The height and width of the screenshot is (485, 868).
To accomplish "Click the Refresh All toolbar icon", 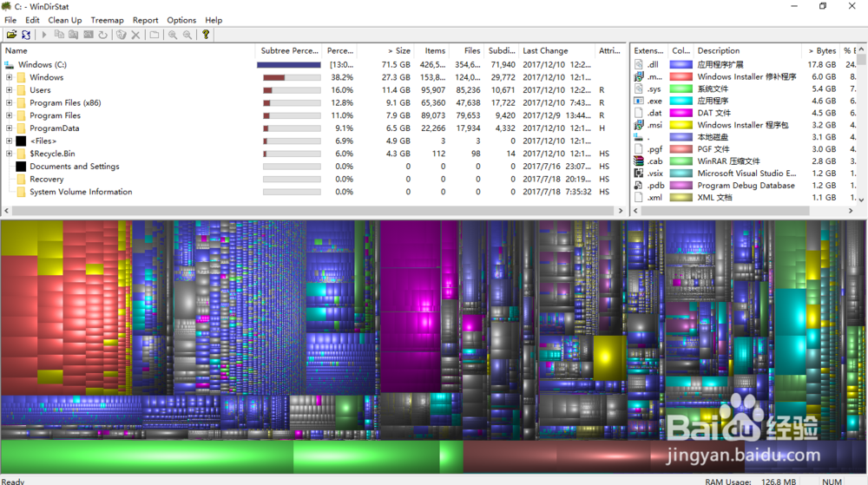I will 26,35.
